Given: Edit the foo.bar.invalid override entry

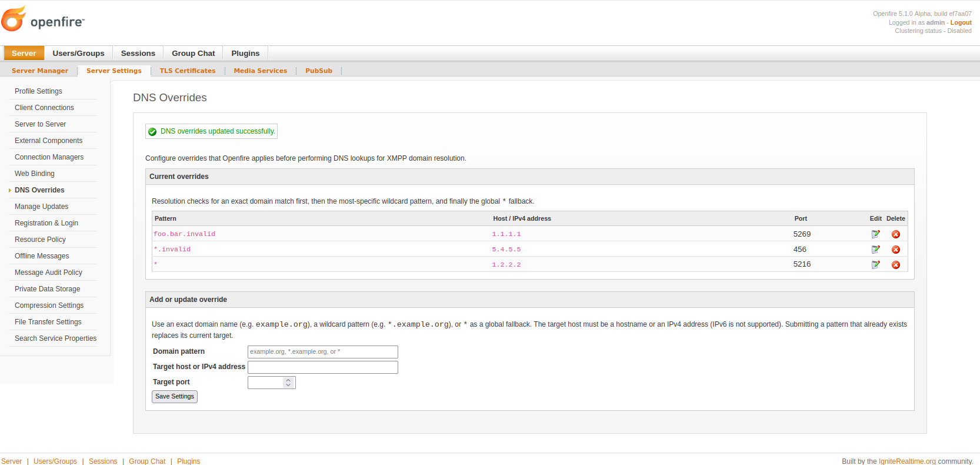Looking at the screenshot, I should coord(875,234).
